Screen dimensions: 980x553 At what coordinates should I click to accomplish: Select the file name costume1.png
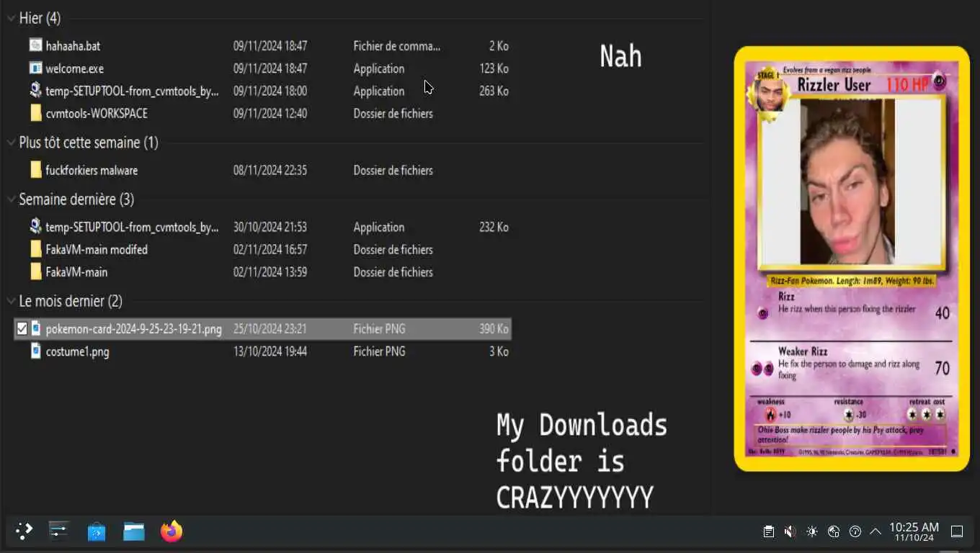coord(77,352)
